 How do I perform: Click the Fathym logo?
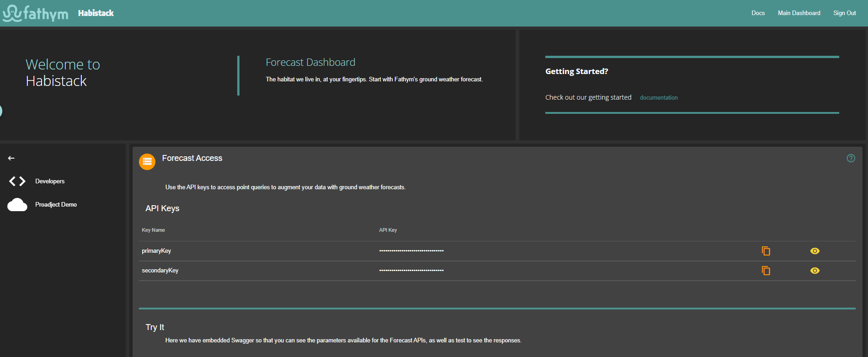click(36, 13)
